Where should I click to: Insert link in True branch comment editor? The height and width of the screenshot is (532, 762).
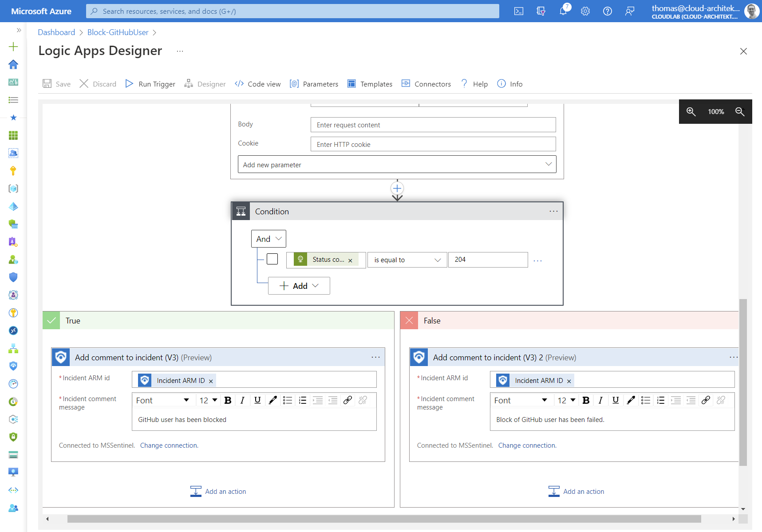348,400
